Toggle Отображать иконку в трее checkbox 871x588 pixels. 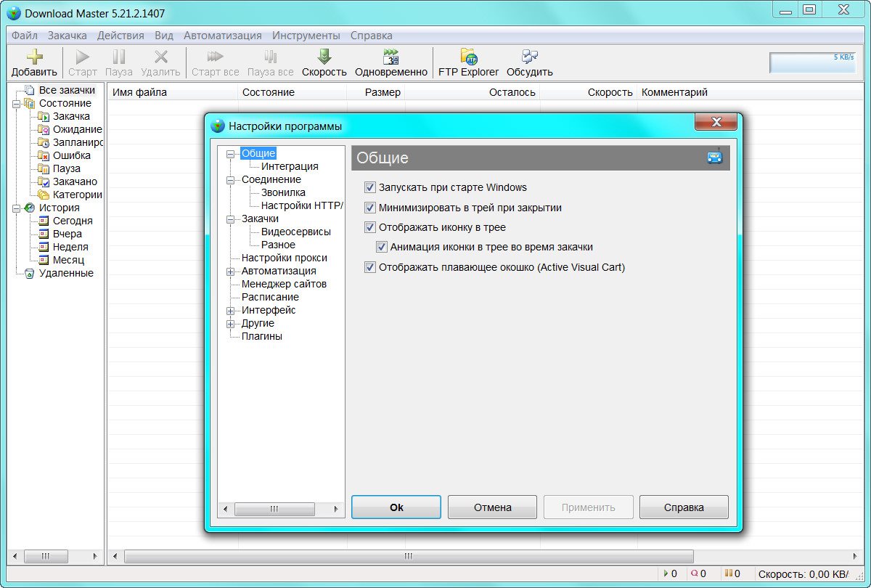(370, 227)
